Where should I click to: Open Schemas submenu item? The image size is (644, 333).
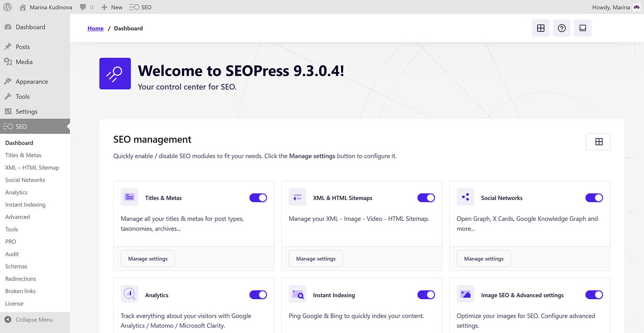coord(16,266)
